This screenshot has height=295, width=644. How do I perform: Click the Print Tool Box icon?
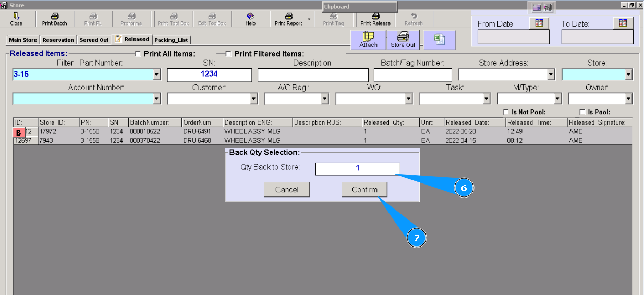tap(174, 19)
